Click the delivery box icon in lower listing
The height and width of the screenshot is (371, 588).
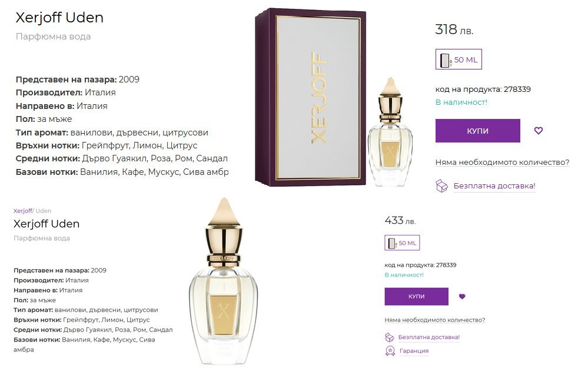390,337
